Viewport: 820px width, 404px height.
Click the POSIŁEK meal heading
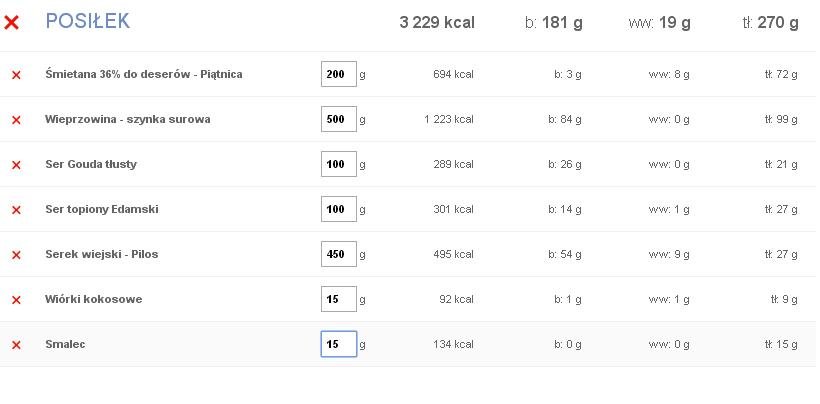point(87,21)
